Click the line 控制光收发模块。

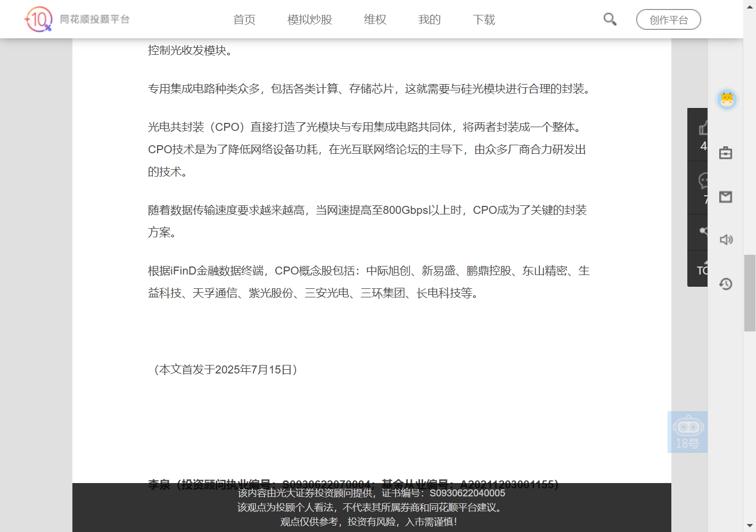point(191,51)
